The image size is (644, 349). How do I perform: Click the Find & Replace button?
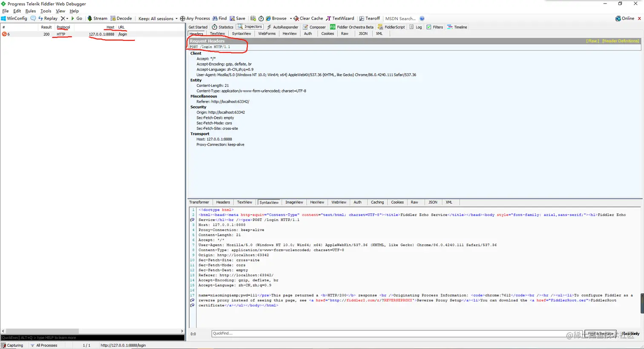601,334
